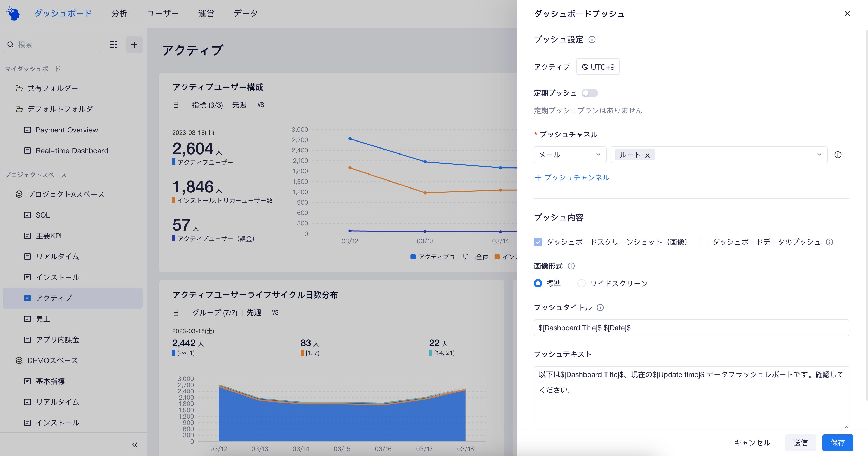Collapse the sidebar with the « icon

pyautogui.click(x=134, y=445)
